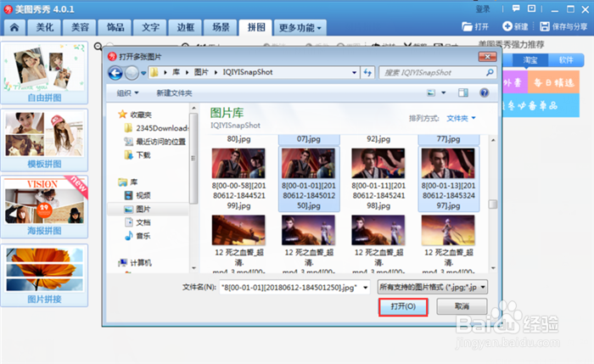Switch to the 饰品 tab
Screen dimensions: 594x364
tap(115, 27)
